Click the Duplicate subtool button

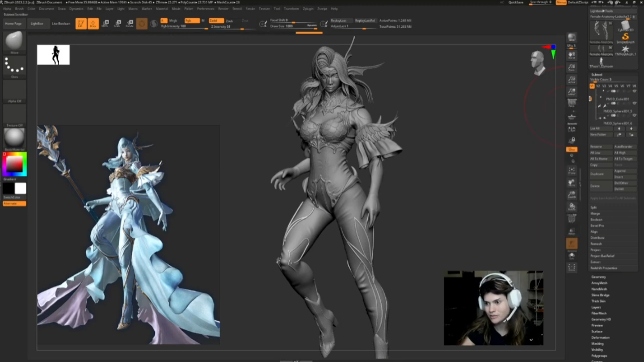(x=601, y=174)
